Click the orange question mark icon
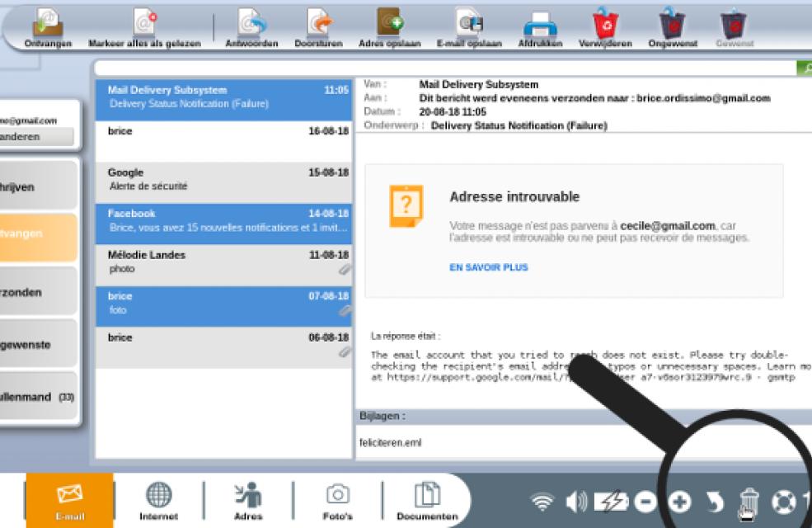This screenshot has height=528, width=812. [406, 205]
